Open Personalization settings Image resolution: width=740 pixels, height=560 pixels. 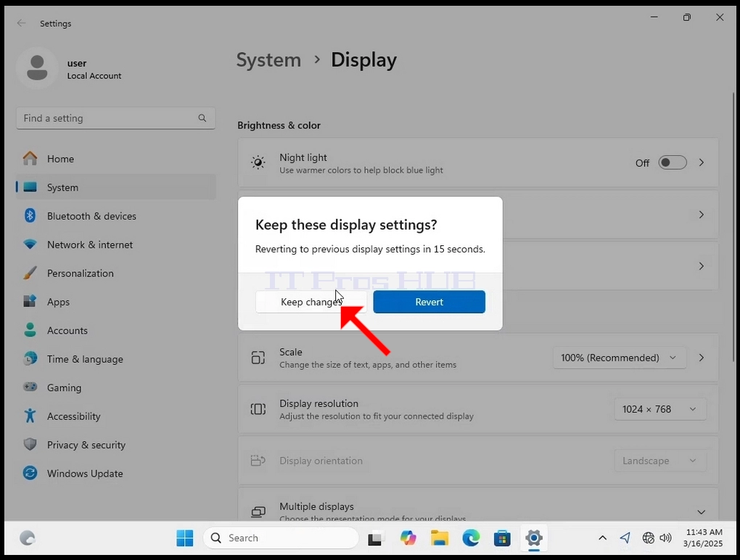pyautogui.click(x=115, y=273)
